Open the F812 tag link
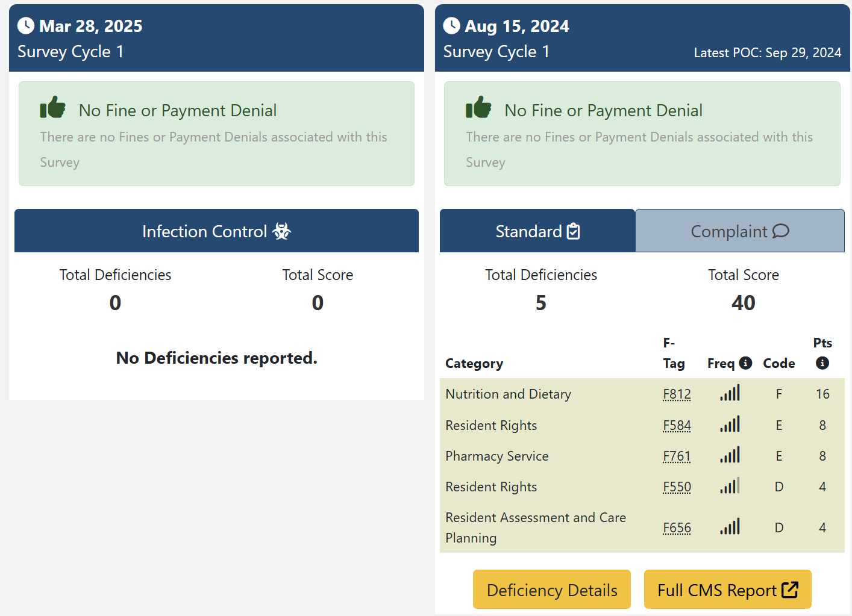 coord(677,394)
